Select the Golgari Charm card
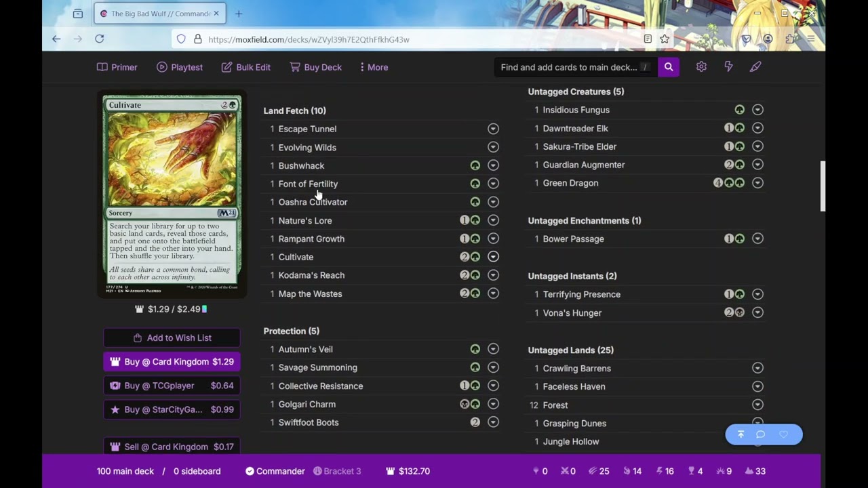This screenshot has width=868, height=488. tap(307, 404)
